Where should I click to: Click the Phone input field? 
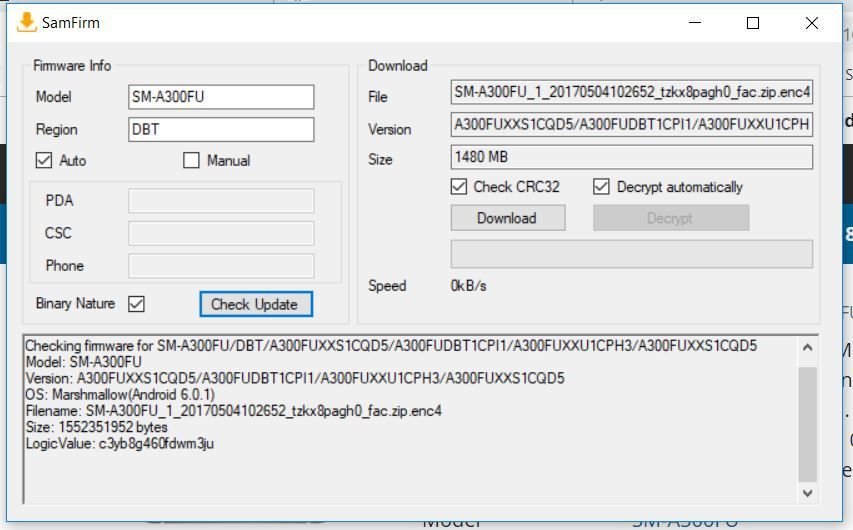(x=221, y=266)
